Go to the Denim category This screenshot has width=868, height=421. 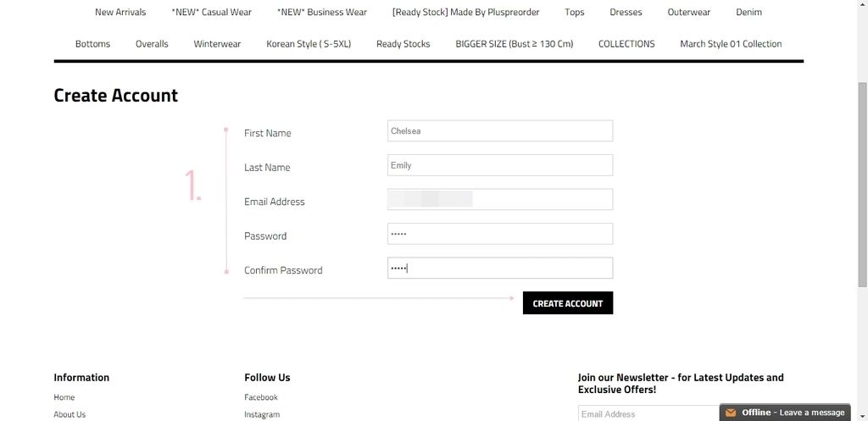(x=748, y=12)
